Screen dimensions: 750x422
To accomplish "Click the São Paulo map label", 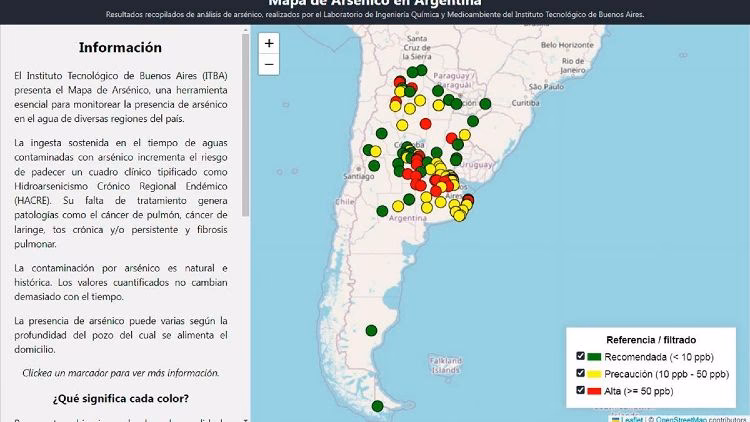I will pos(546,87).
